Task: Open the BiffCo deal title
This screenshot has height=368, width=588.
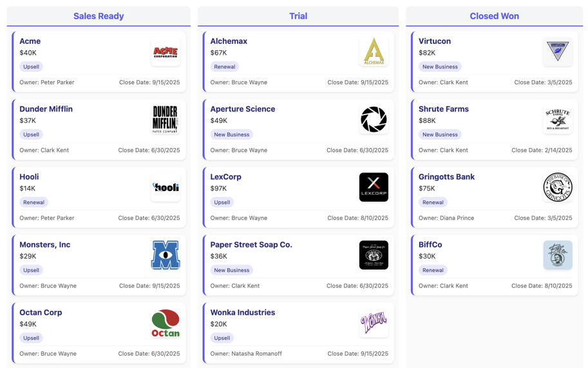Action: (x=430, y=244)
